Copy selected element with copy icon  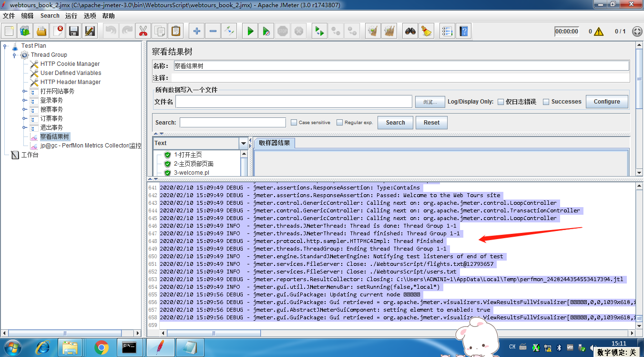point(159,31)
